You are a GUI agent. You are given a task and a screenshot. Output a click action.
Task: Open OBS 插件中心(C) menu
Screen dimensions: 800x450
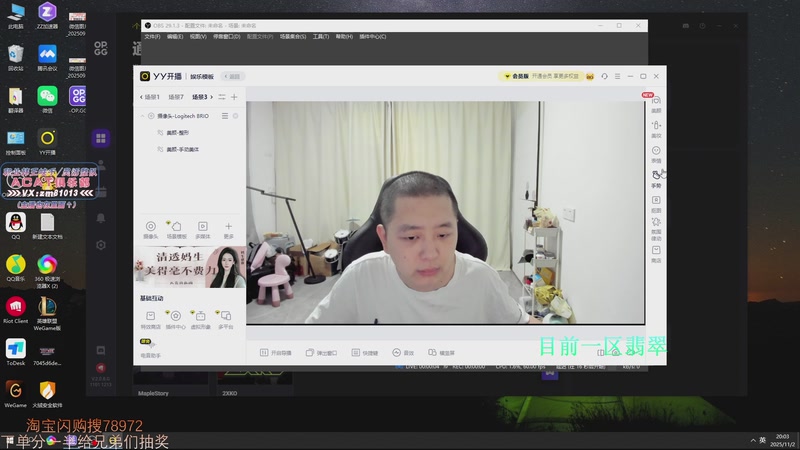[x=373, y=37]
